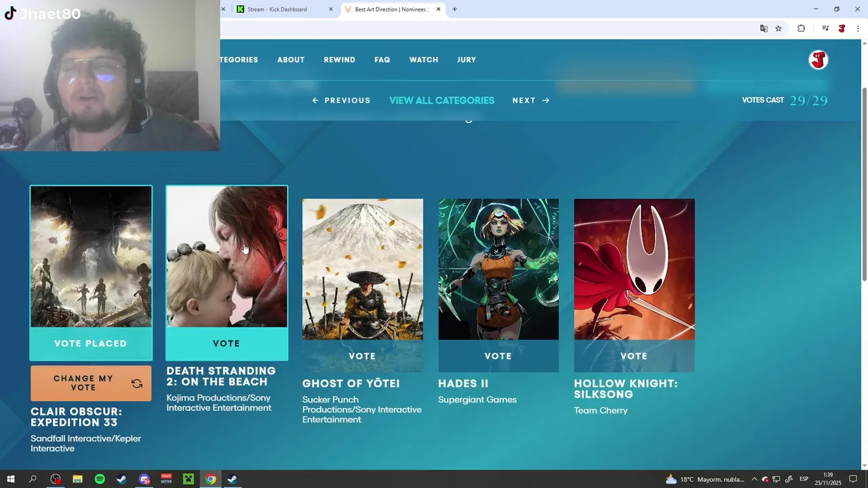Vote for Death Stranding 2: On the Beach
The image size is (868, 488).
226,344
